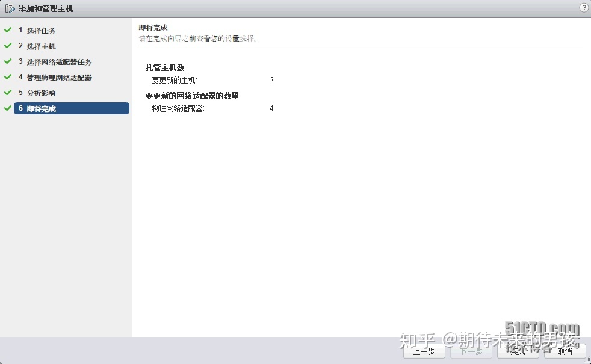Click the Add and Manage Hosts wizard title icon

[10, 8]
